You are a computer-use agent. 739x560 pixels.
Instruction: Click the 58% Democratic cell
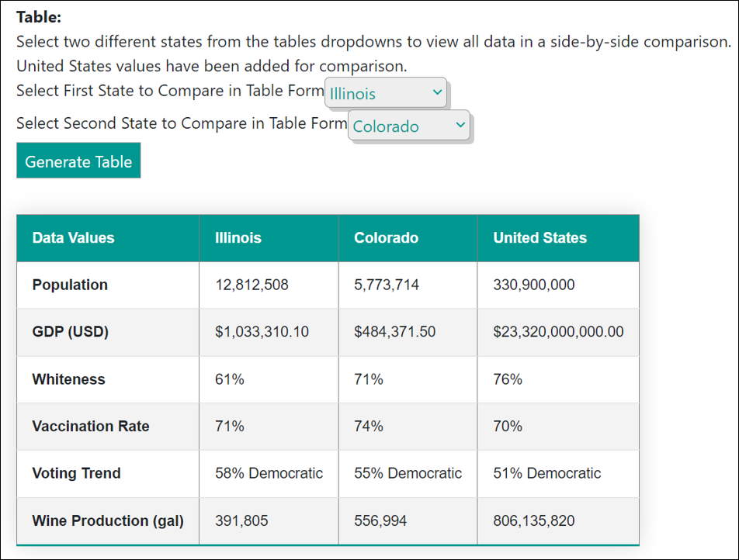(x=269, y=473)
